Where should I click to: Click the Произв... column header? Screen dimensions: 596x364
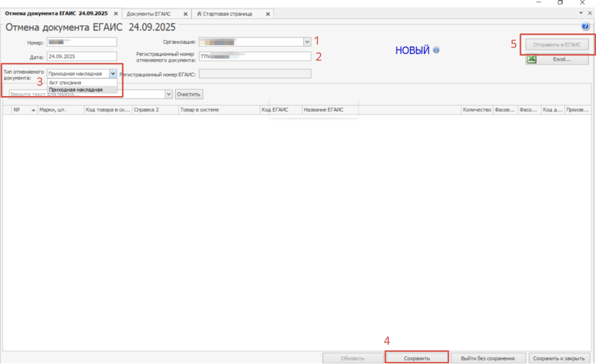(578, 110)
